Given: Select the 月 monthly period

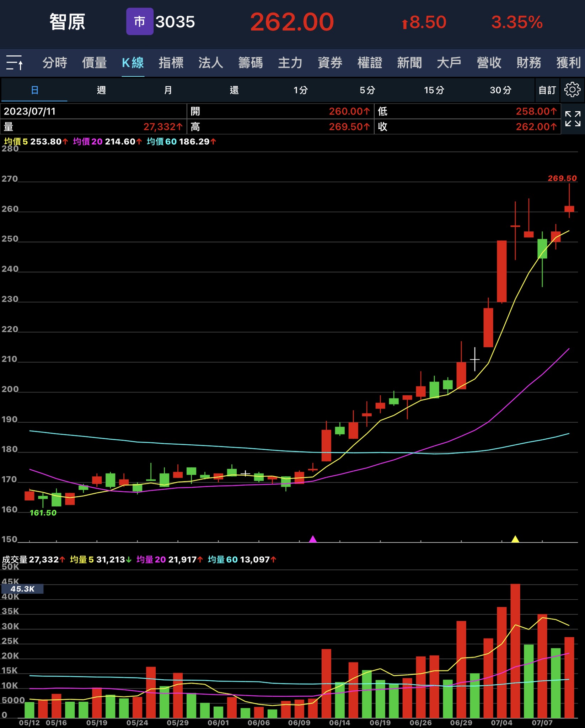Looking at the screenshot, I should pos(168,90).
